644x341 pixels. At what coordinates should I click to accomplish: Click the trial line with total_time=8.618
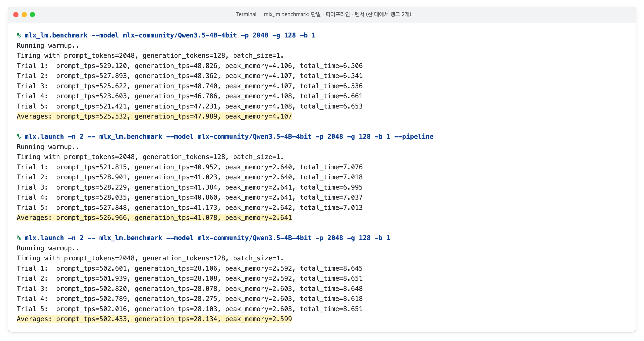[x=189, y=299]
